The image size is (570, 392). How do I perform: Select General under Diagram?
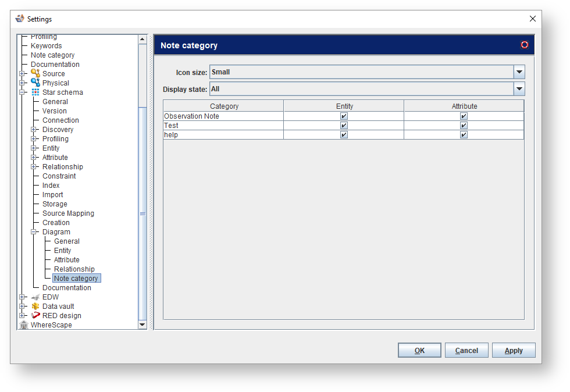click(x=66, y=241)
